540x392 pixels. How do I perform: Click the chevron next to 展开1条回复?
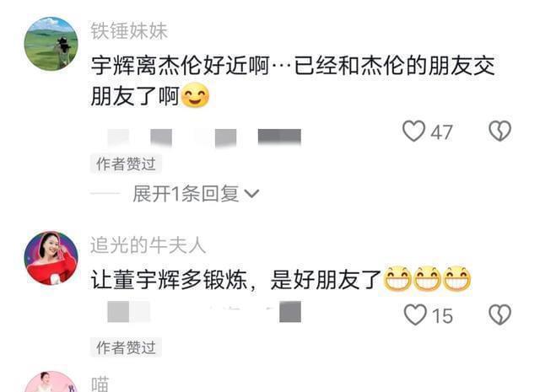point(251,194)
